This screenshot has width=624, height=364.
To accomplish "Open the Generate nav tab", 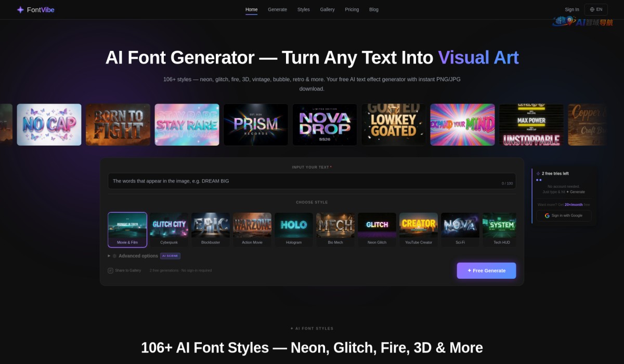I will (278, 9).
